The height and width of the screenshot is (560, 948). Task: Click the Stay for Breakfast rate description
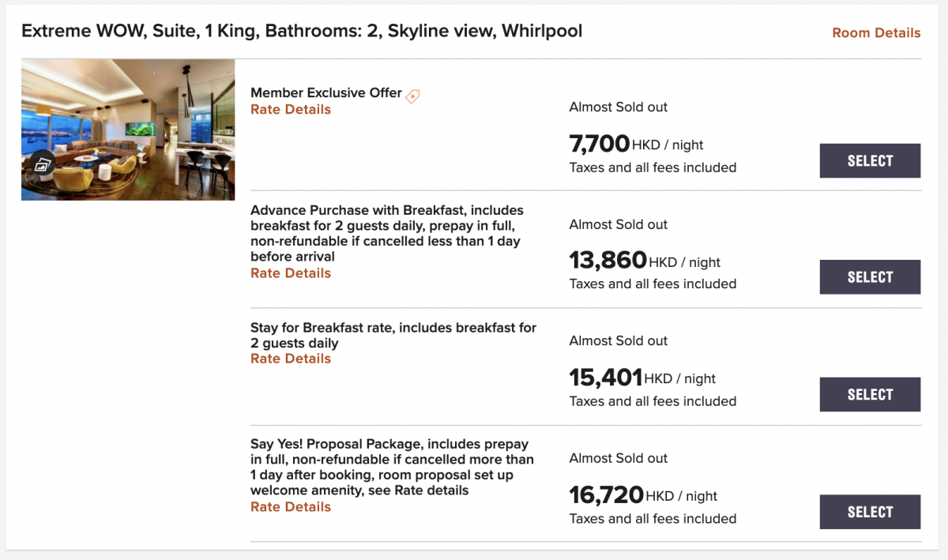coord(393,336)
